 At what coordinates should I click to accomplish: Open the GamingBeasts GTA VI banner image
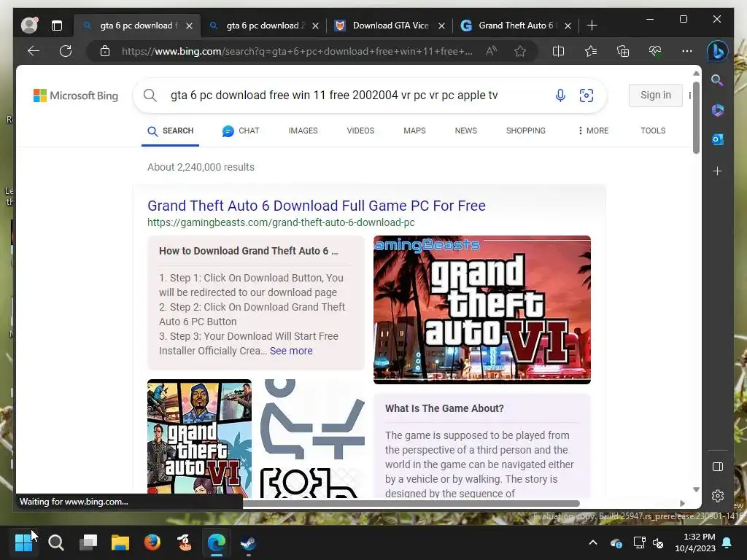(482, 310)
